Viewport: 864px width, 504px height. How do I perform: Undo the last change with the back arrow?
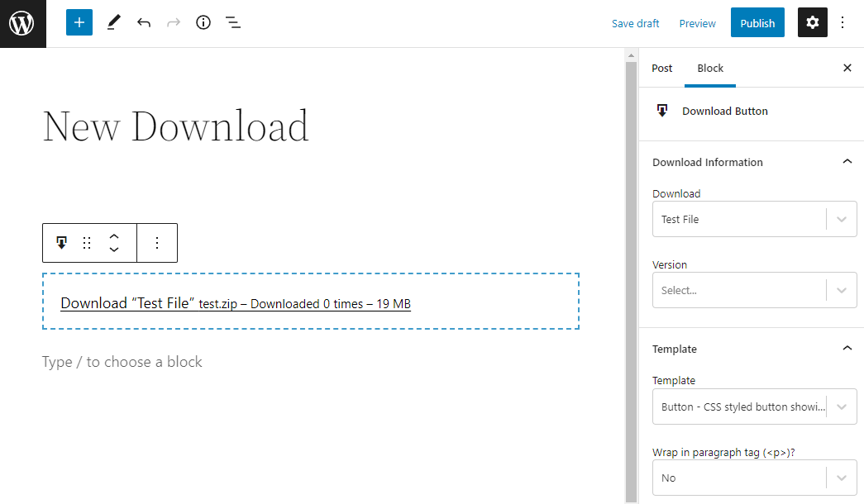[x=143, y=22]
